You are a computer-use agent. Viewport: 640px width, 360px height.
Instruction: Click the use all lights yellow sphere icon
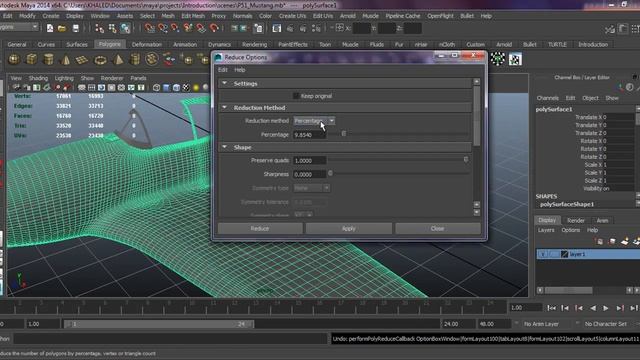click(196, 87)
